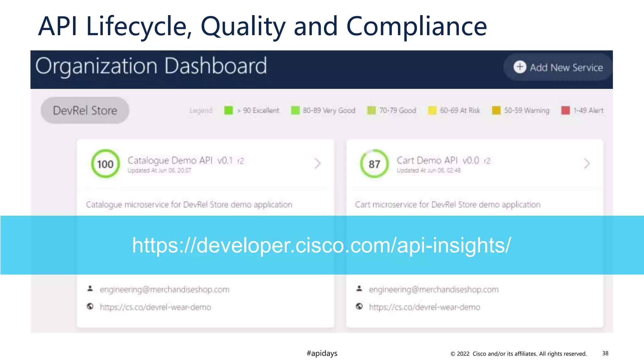Click engineering email on Catalogue card
Viewport: 644px width, 362px height.
pyautogui.click(x=164, y=289)
